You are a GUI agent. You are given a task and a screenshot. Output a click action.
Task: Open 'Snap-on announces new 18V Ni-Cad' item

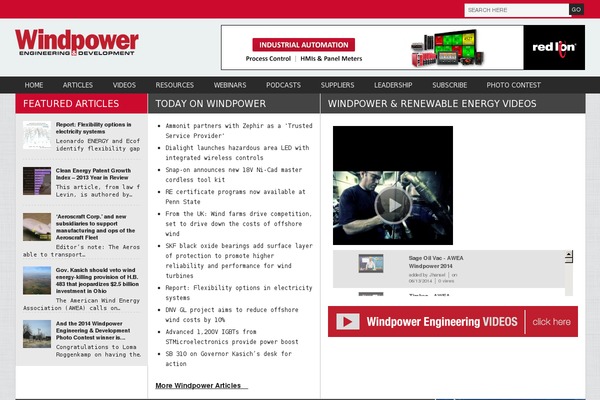point(234,175)
